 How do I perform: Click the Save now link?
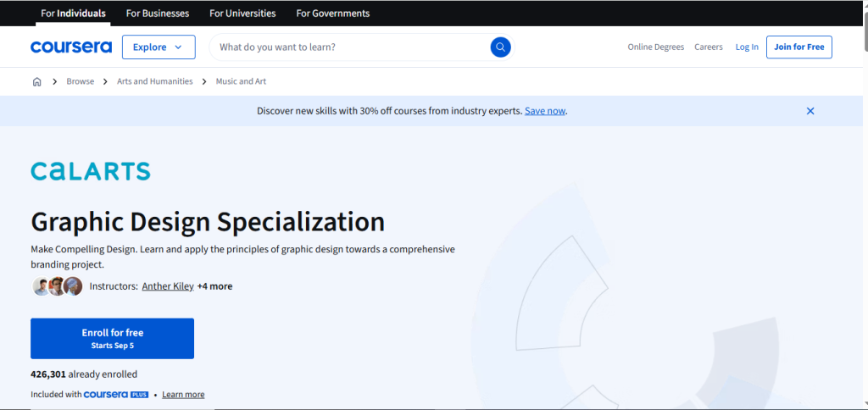coord(545,111)
